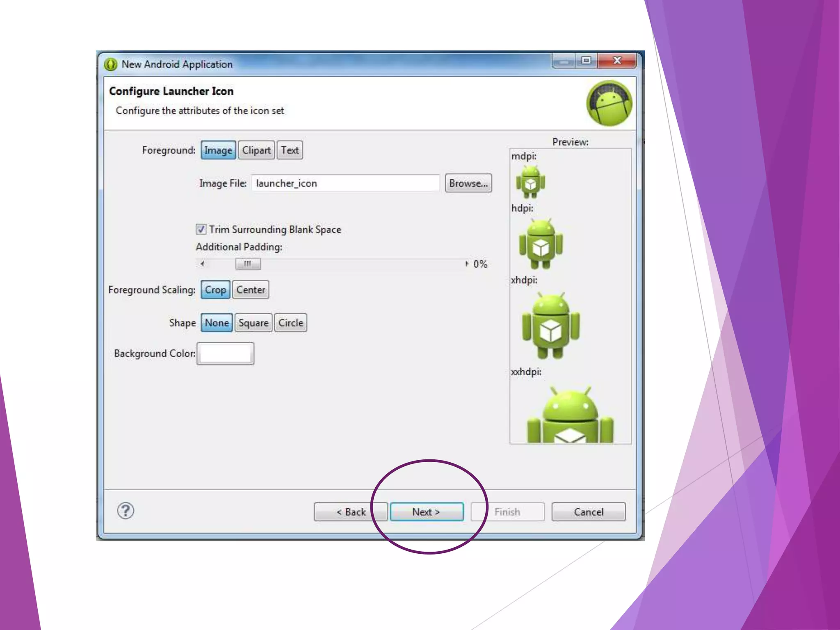Select Clipart as foreground type
This screenshot has height=630, width=840.
(x=256, y=151)
